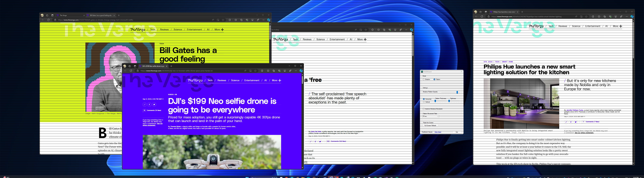Open Reviews section on DJI drone page
Viewport: 644px width, 178px height.
pos(222,80)
